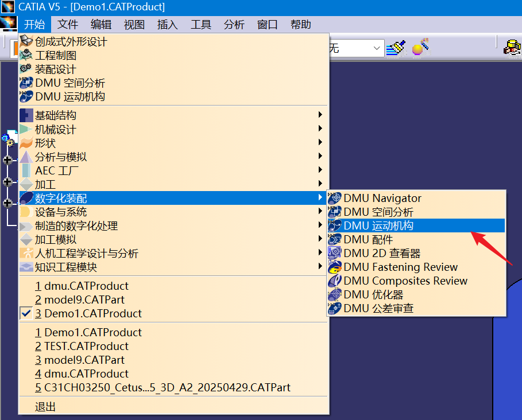This screenshot has width=522, height=420.
Task: Expand the first plus node in specification tree
Action: (7, 160)
